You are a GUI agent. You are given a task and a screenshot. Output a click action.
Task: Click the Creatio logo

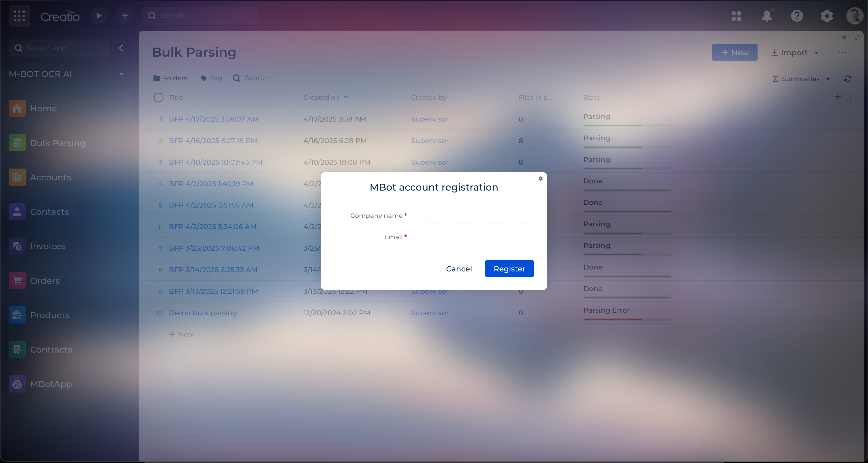pyautogui.click(x=60, y=16)
